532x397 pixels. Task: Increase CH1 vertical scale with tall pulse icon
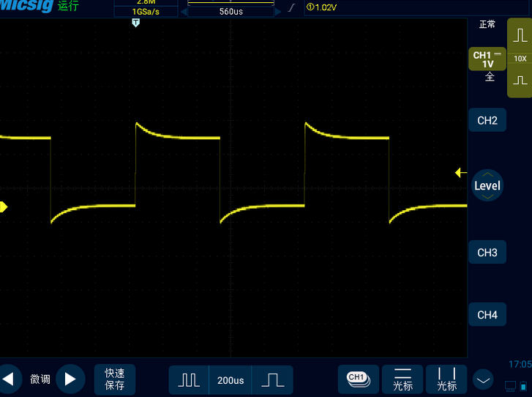[x=520, y=36]
